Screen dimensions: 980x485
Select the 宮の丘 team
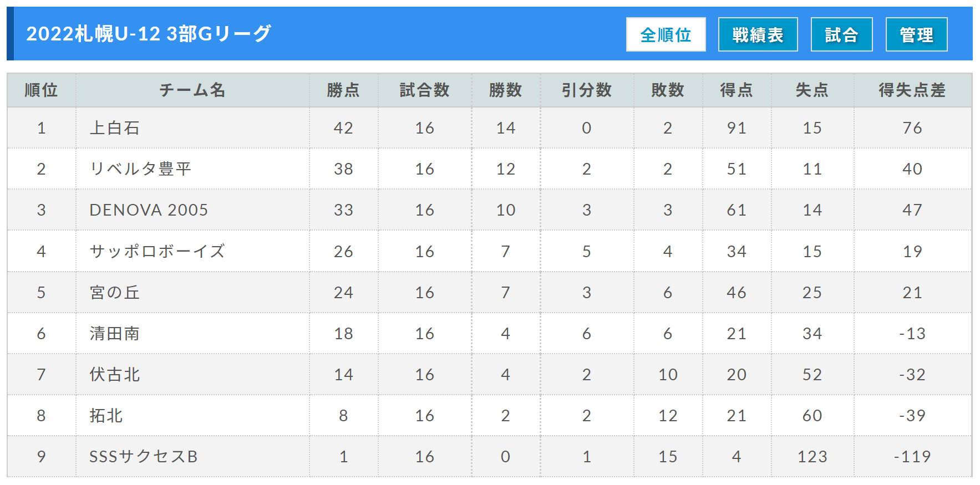(x=115, y=292)
